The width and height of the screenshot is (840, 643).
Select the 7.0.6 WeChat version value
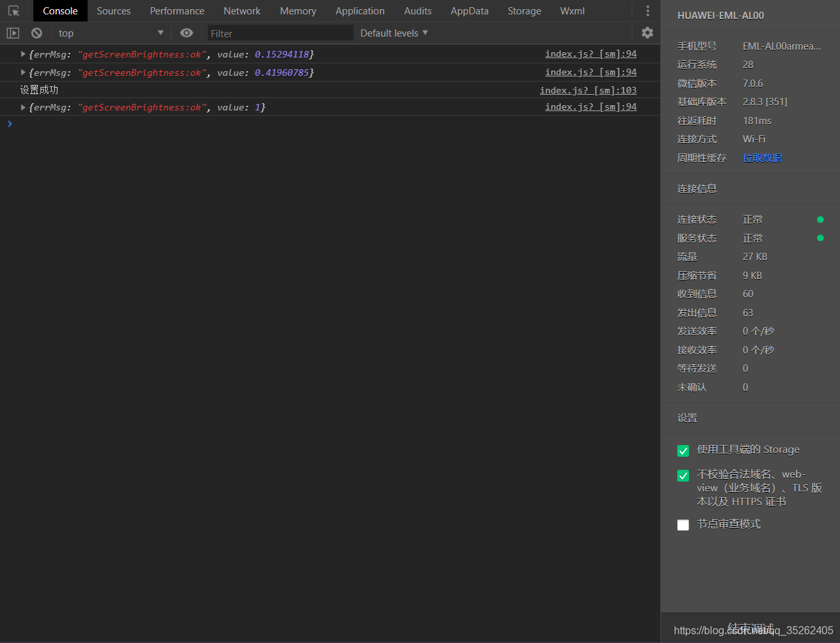752,83
